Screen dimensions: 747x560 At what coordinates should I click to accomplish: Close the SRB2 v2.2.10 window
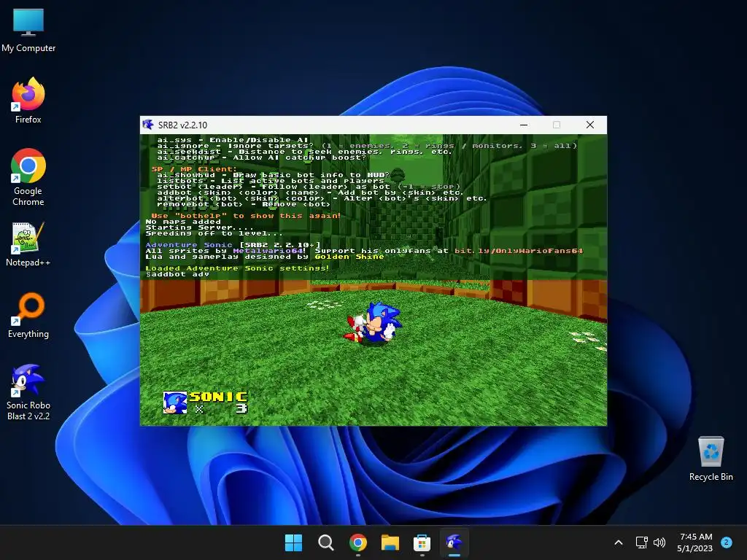click(x=589, y=125)
